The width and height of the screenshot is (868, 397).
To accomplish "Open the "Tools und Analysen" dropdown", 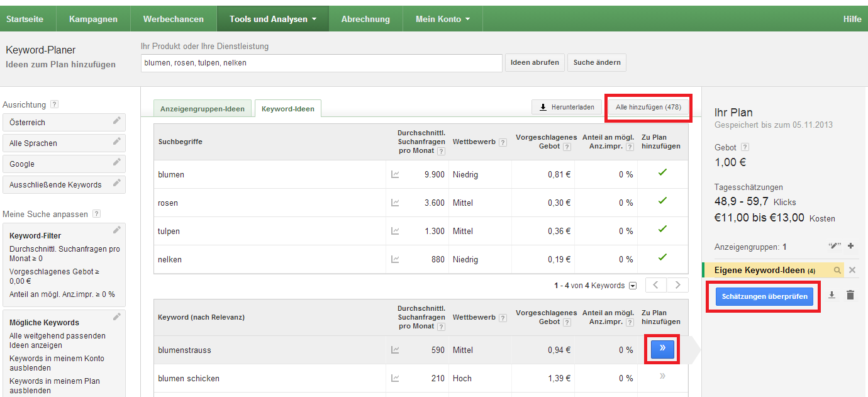I will [x=272, y=18].
